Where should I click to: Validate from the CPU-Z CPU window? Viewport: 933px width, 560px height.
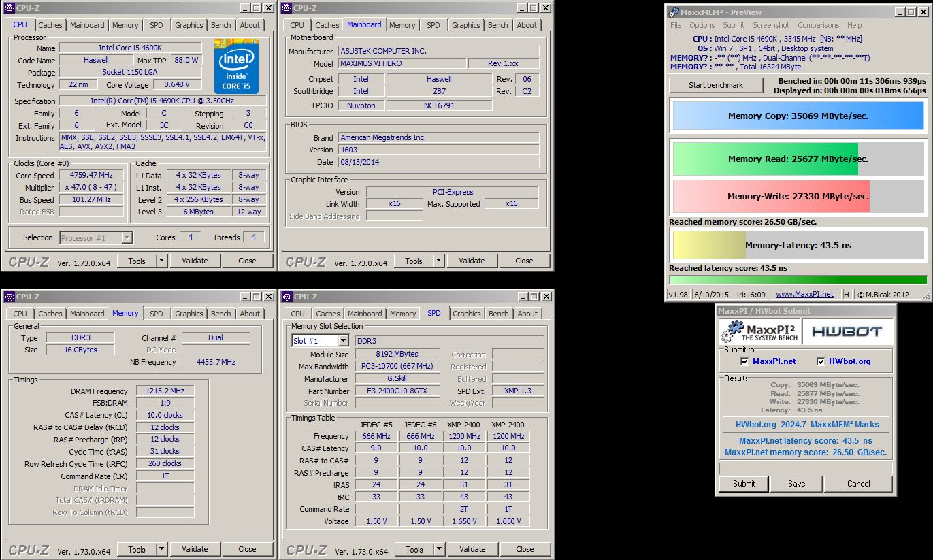coord(195,261)
